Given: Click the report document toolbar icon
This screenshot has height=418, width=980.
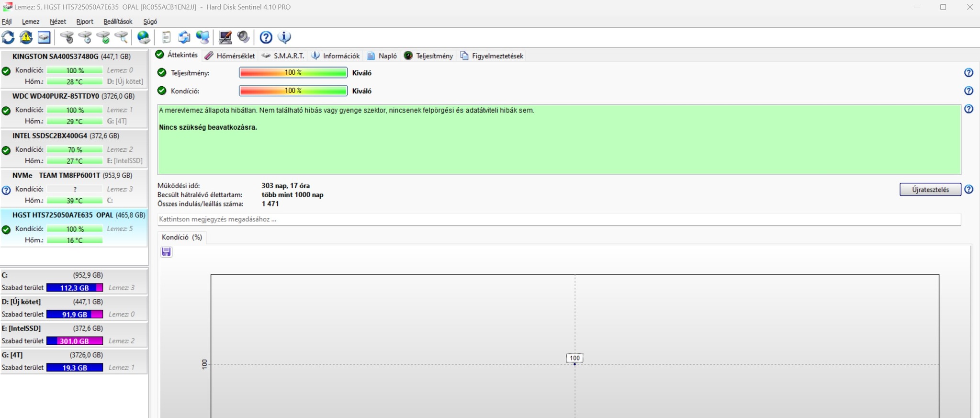Looking at the screenshot, I should pos(166,37).
